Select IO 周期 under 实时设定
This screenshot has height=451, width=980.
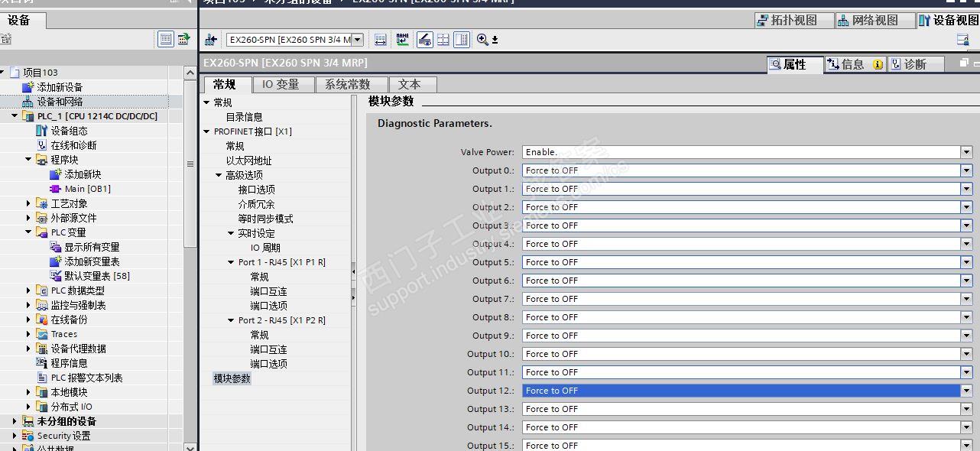pyautogui.click(x=265, y=248)
